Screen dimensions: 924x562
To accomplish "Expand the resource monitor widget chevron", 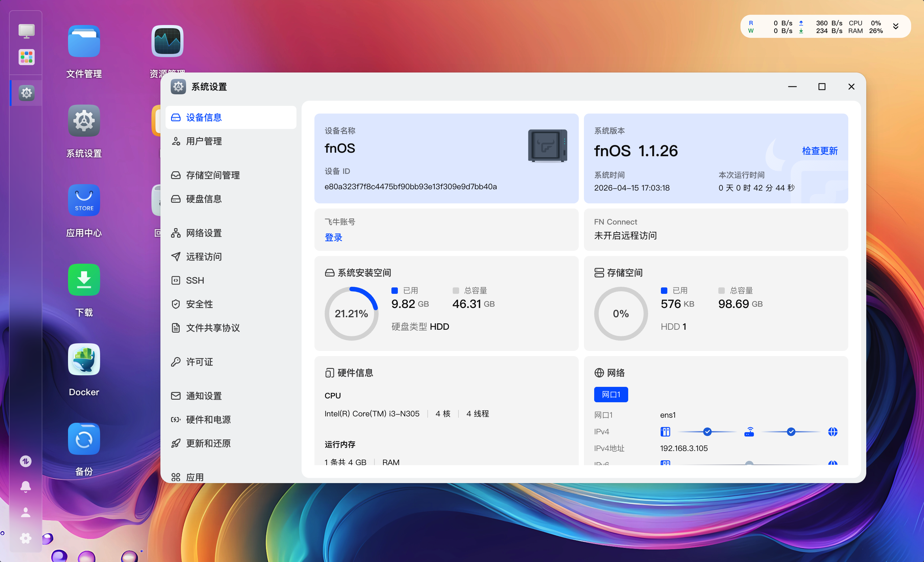I will coord(895,26).
